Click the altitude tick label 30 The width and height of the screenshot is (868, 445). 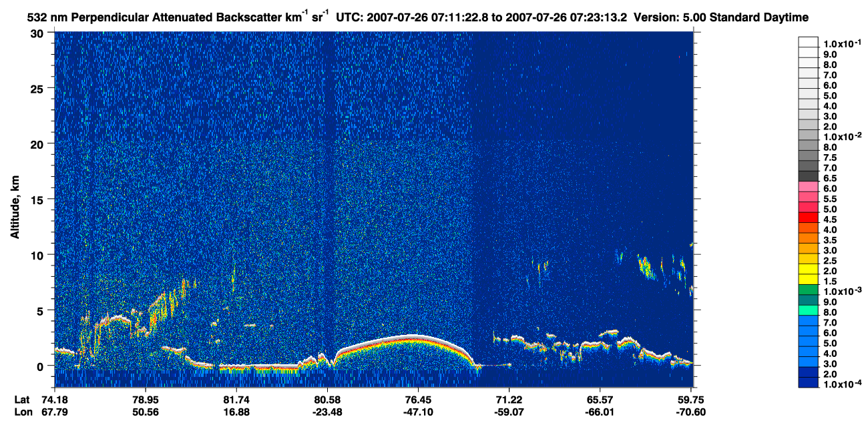tap(38, 33)
